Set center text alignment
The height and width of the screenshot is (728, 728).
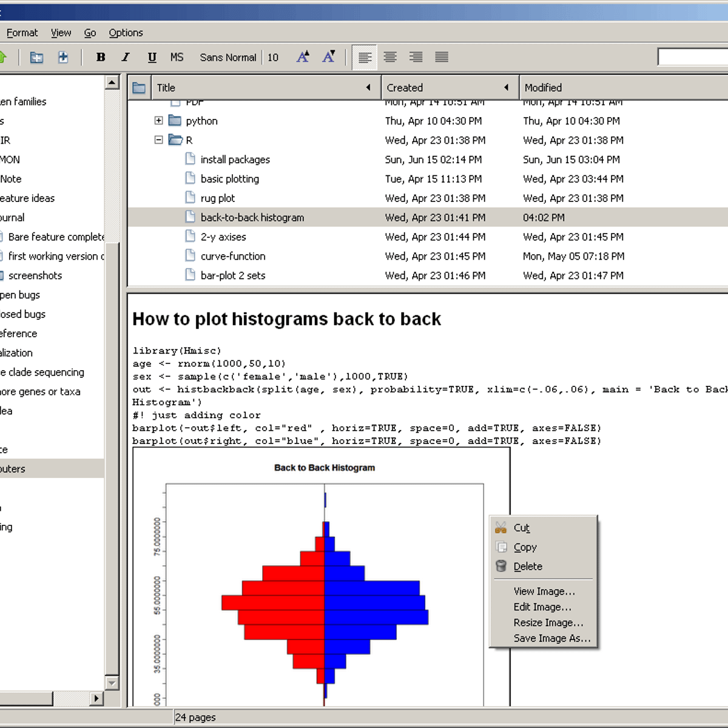click(390, 57)
